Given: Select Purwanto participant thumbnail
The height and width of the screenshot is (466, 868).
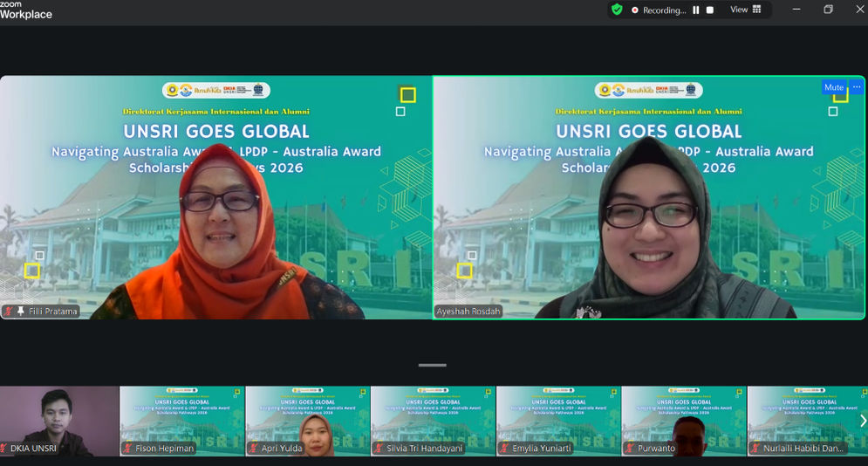Looking at the screenshot, I should point(684,419).
